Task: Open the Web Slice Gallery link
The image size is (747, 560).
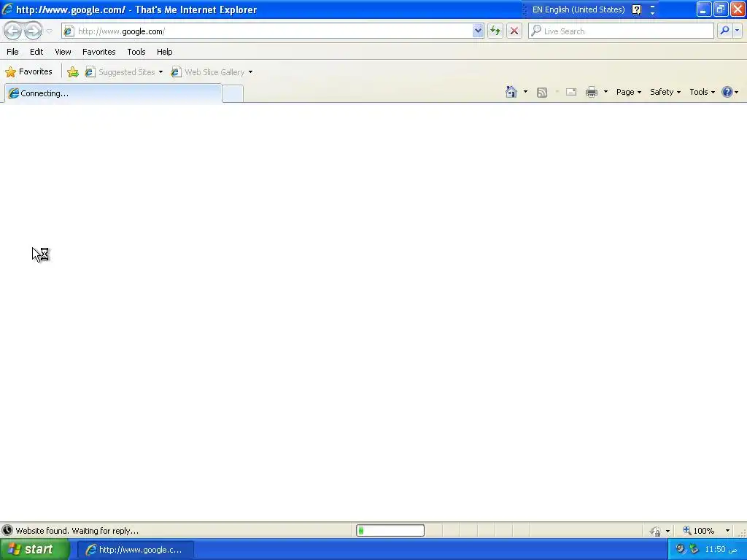Action: coord(208,72)
